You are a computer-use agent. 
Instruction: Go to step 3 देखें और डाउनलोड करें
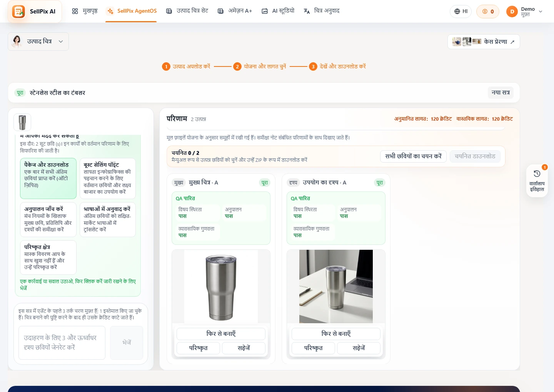pos(337,66)
